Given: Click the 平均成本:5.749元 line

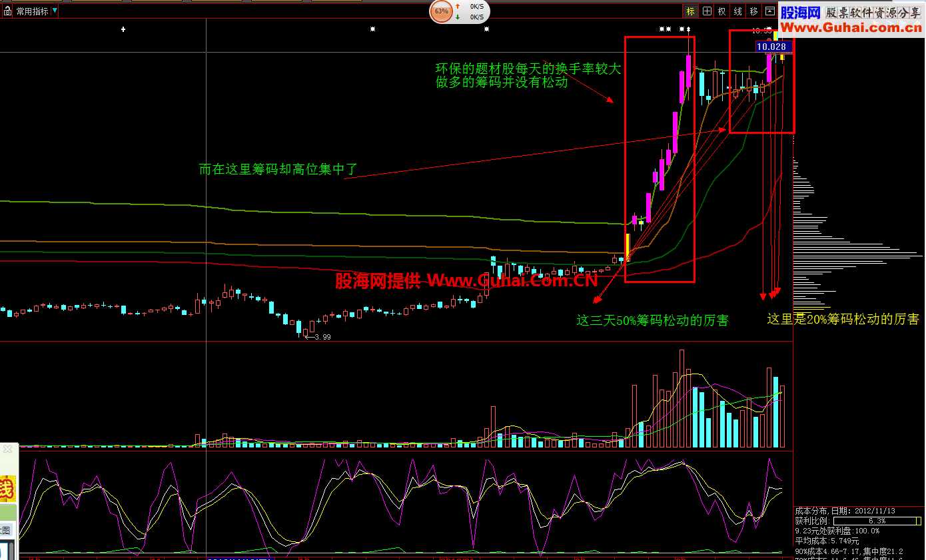Looking at the screenshot, I should (827, 541).
